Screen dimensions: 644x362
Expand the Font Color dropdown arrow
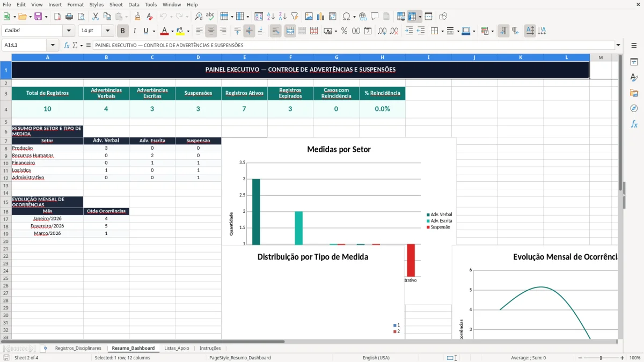click(172, 31)
